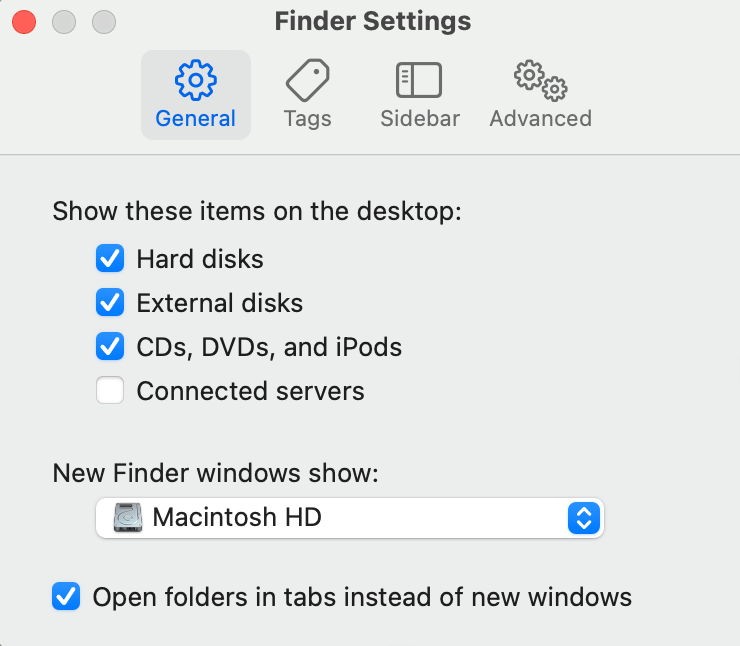740x646 pixels.
Task: Disable CDs, DVDs, and iPods checkbox
Action: (110, 346)
